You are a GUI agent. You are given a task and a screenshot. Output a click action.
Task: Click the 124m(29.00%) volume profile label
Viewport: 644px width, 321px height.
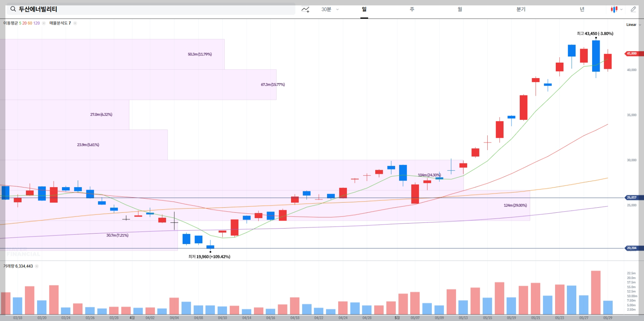pyautogui.click(x=515, y=205)
